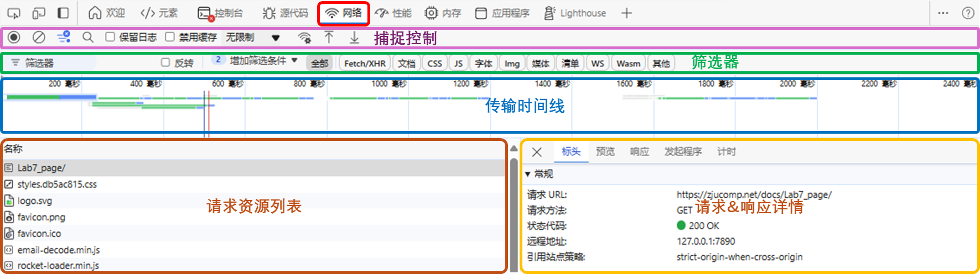The height and width of the screenshot is (274, 980).
Task: Open the 计时 timing detail tab
Action: 727,151
